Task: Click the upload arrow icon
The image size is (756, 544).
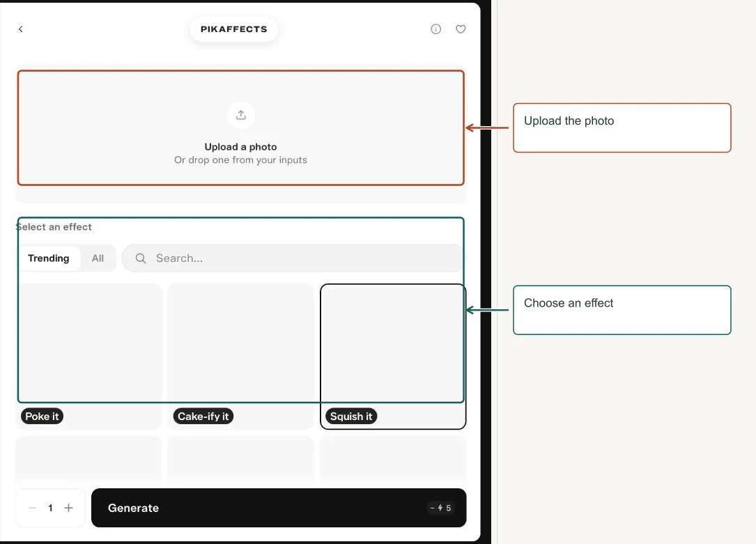Action: [x=241, y=115]
